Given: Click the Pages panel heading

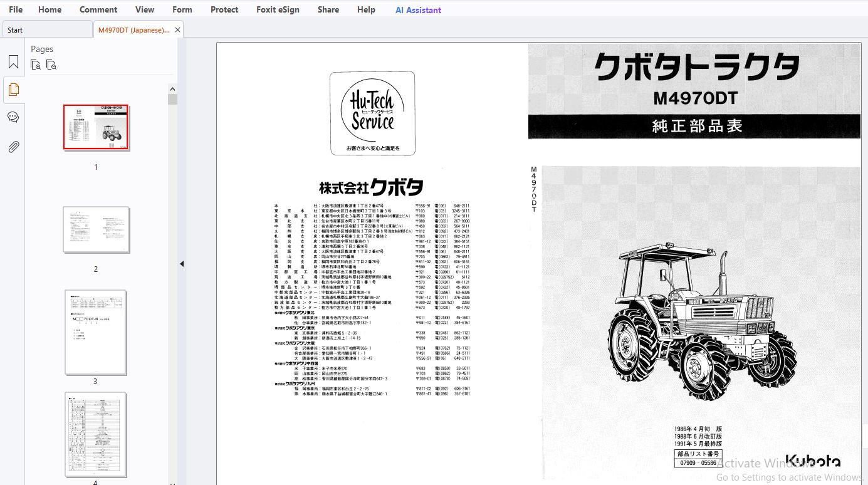Looking at the screenshot, I should point(42,49).
